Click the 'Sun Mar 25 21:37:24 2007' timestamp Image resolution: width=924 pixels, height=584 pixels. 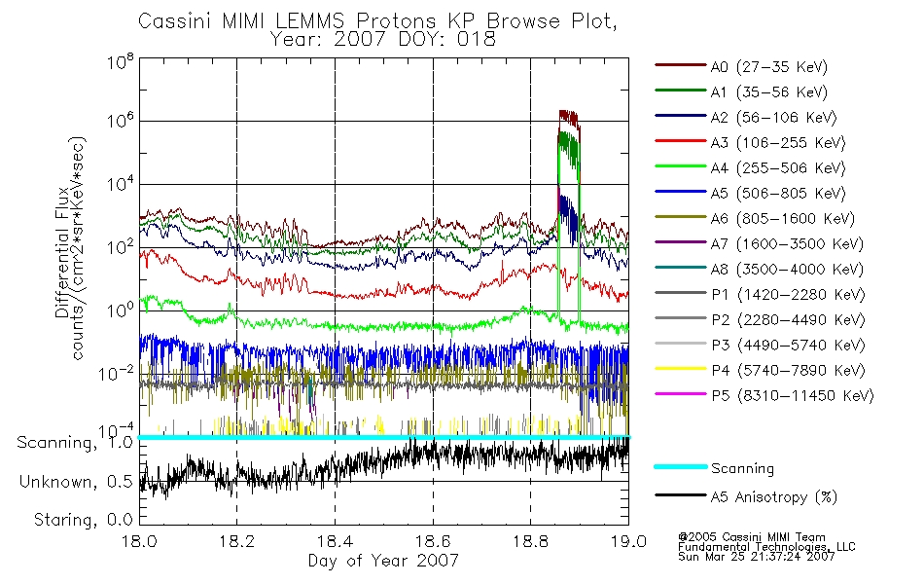(757, 556)
